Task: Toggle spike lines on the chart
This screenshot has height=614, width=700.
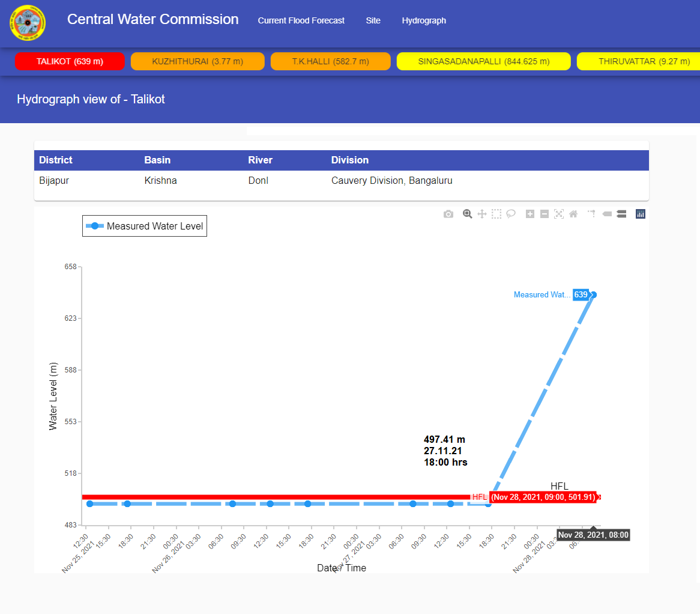Action: click(591, 214)
